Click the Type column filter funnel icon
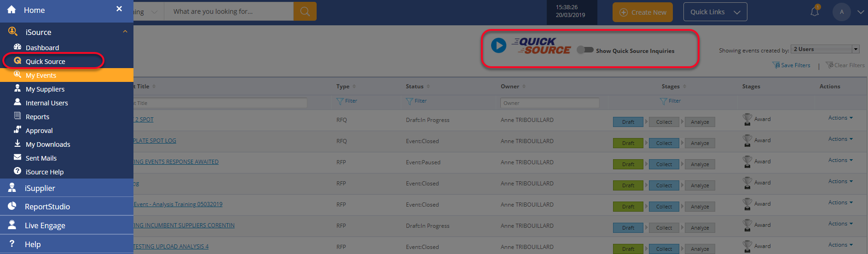The image size is (868, 254). (340, 101)
